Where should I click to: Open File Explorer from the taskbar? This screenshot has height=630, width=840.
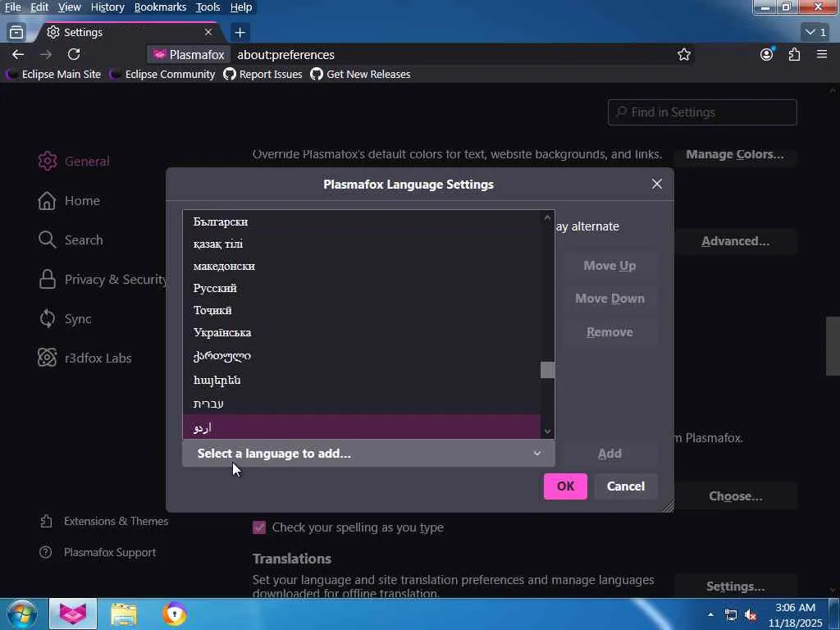point(124,614)
